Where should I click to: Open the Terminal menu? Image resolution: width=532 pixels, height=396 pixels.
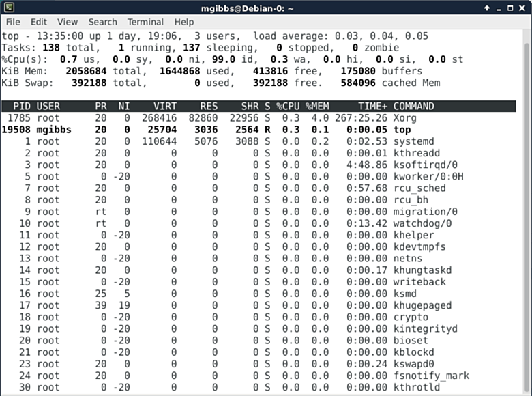[x=145, y=22]
